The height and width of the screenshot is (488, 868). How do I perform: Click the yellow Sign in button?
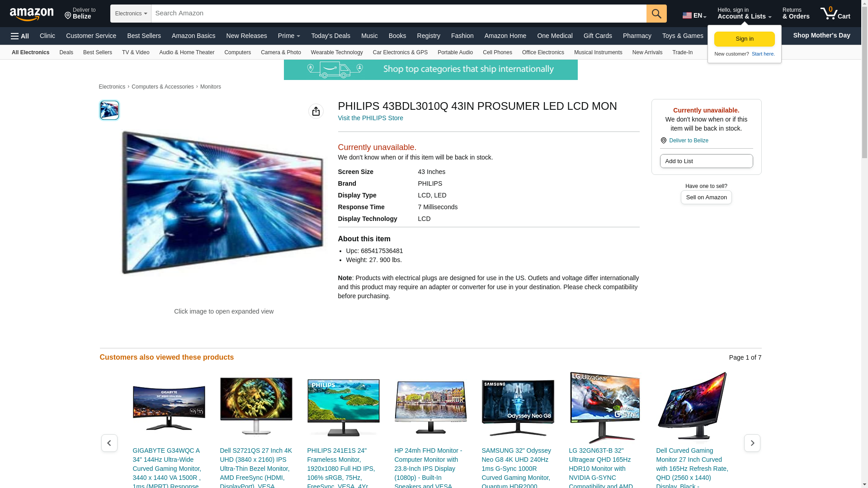pyautogui.click(x=744, y=39)
